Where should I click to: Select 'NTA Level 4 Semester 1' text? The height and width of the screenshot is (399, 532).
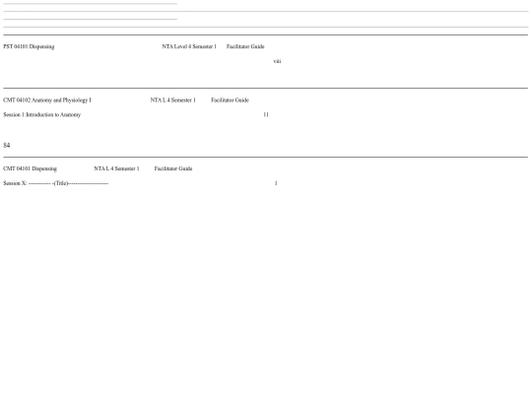pyautogui.click(x=189, y=46)
